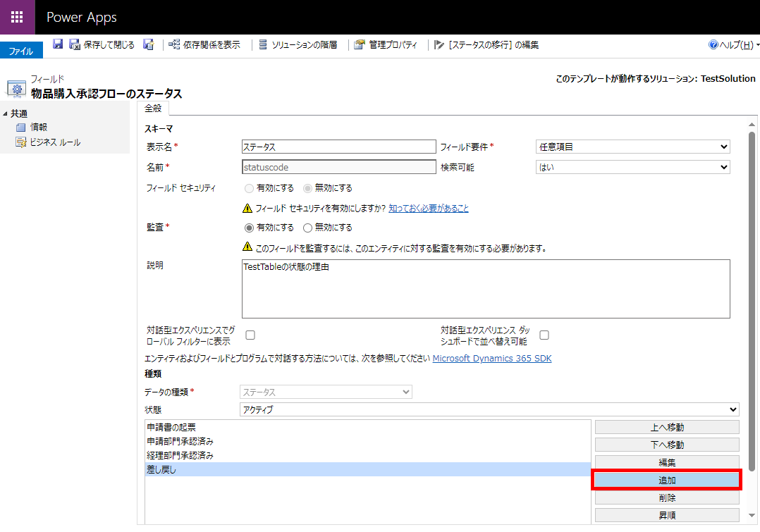Click the vertical scrollbar thumb

752,300
